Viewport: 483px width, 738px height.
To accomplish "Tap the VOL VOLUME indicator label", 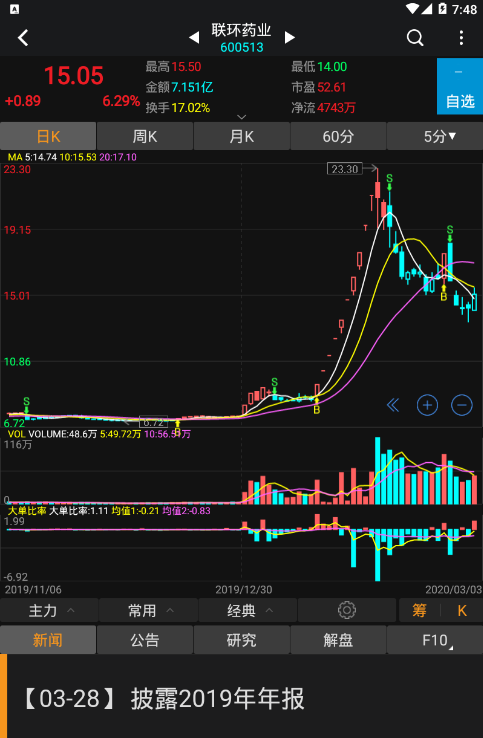I will [x=52, y=434].
